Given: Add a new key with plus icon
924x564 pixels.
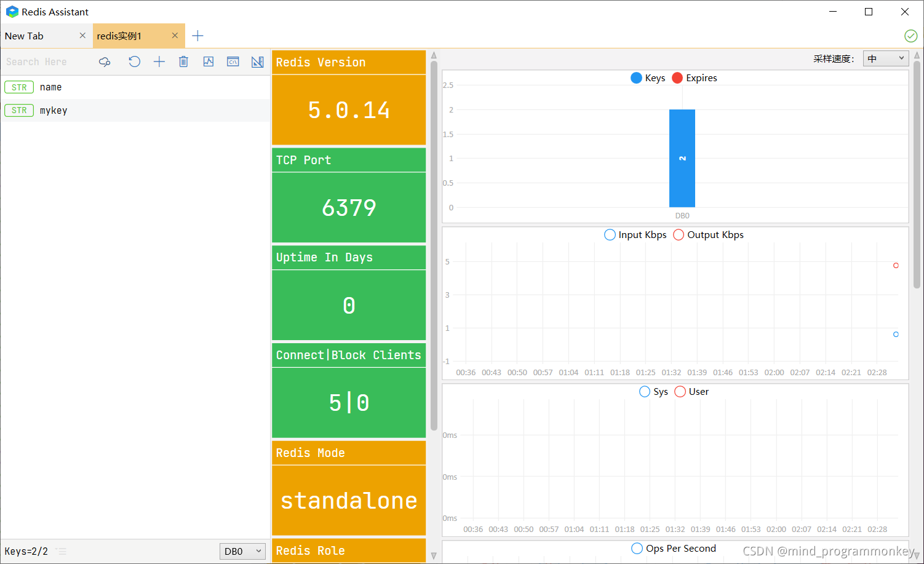Looking at the screenshot, I should 159,62.
